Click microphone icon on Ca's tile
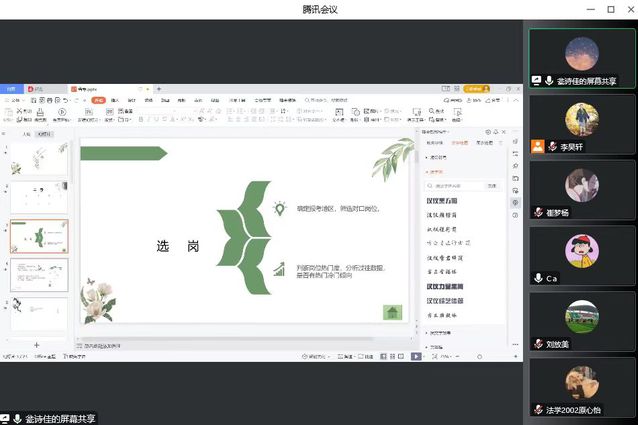This screenshot has width=638, height=425. [x=538, y=278]
